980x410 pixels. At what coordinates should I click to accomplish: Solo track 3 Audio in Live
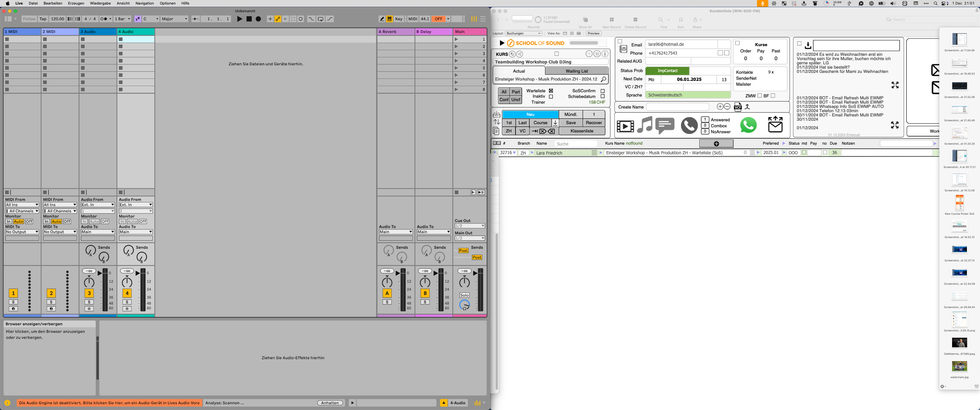click(x=89, y=302)
